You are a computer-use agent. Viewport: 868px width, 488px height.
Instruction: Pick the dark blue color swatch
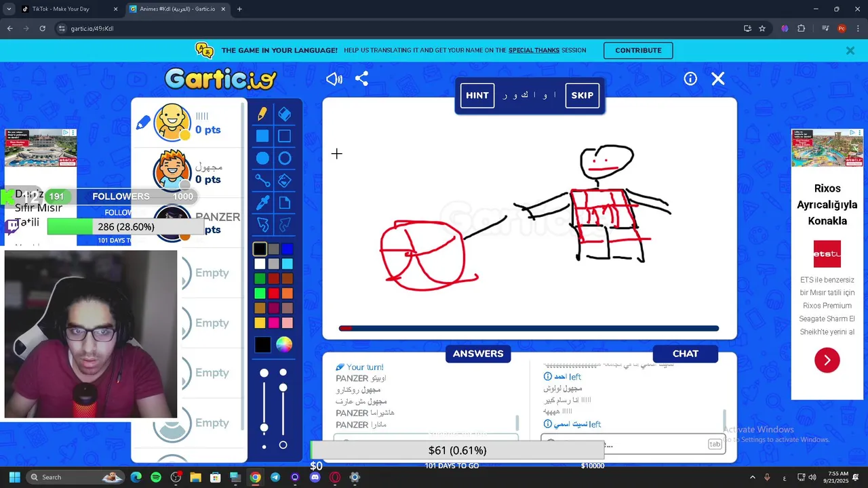pos(288,249)
